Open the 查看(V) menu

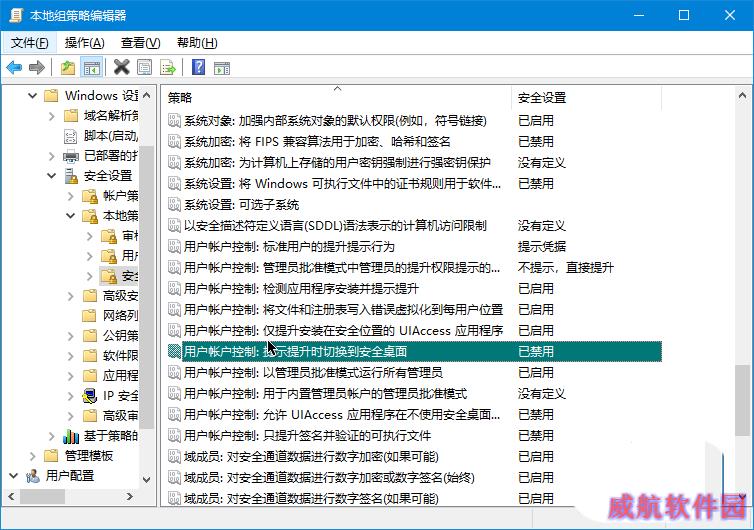(x=140, y=43)
